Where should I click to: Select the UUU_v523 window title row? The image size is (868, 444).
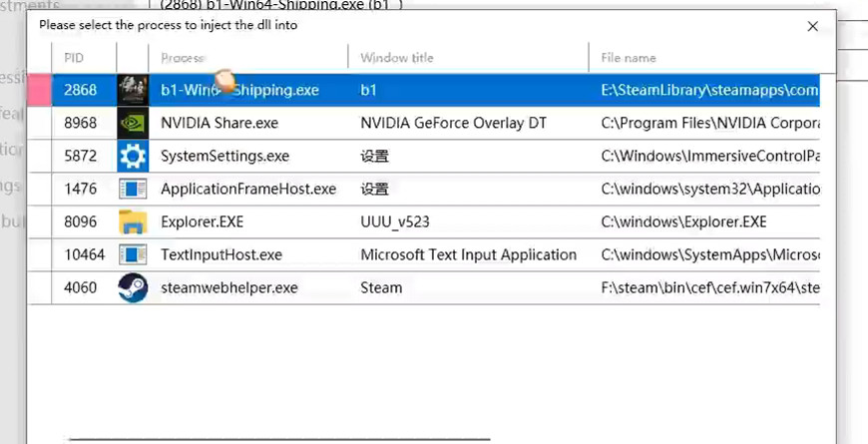[394, 222]
